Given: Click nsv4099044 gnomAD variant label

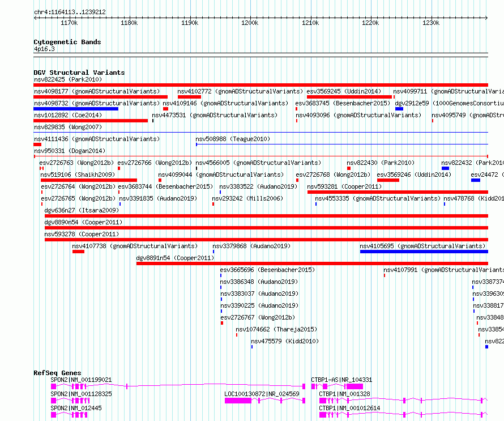Looking at the screenshot, I should (x=221, y=175).
